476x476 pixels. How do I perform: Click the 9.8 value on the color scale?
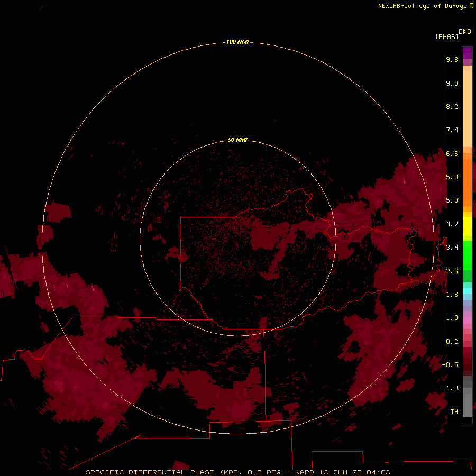click(452, 59)
